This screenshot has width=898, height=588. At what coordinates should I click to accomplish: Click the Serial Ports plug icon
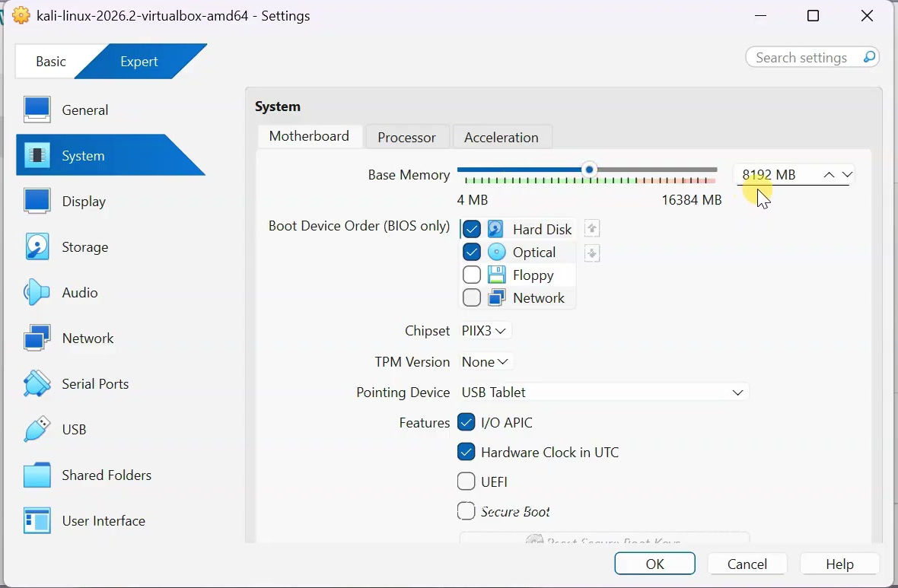(37, 383)
